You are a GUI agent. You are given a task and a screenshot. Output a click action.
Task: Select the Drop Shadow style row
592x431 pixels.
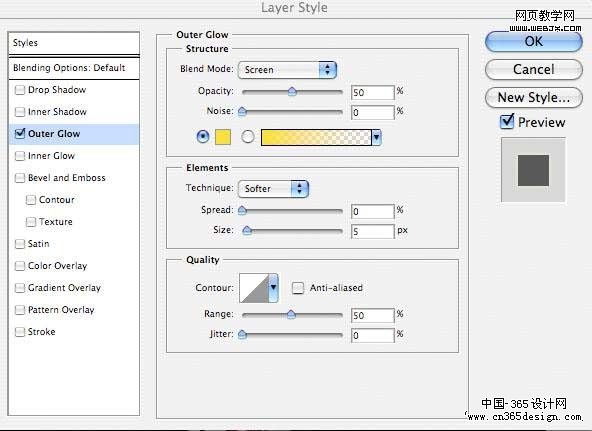pos(74,90)
